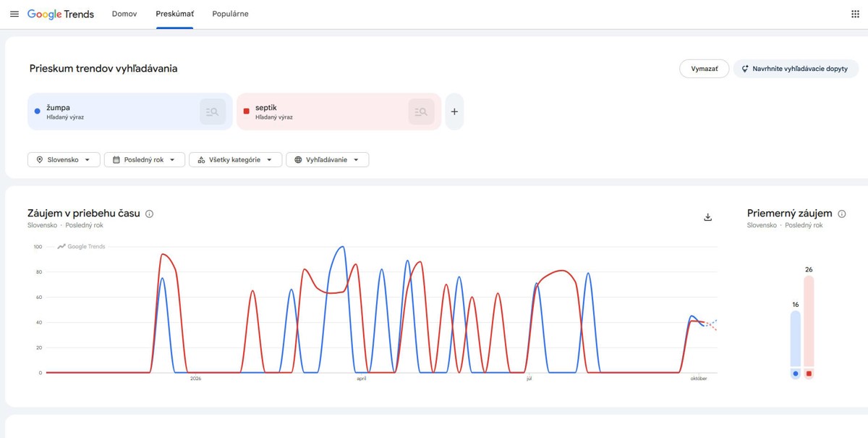Click Navrhnite vyhľadávacie dopyty button
Image resolution: width=868 pixels, height=438 pixels.
(796, 69)
